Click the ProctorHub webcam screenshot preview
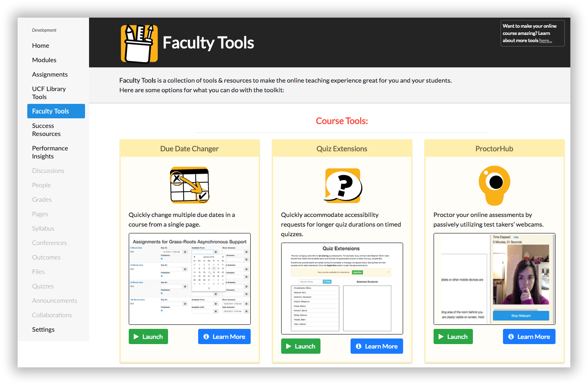588x385 pixels. pyautogui.click(x=495, y=279)
